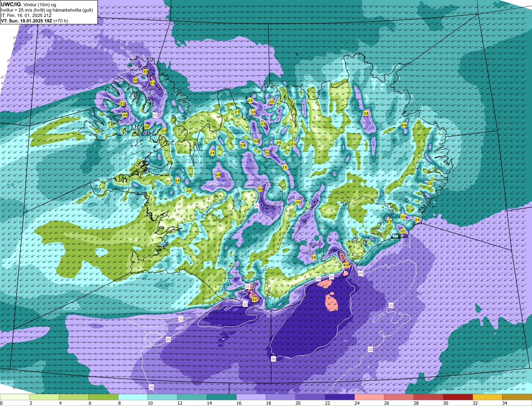
Task: Select the legend swatch between 12 and 14
Action: point(192,397)
